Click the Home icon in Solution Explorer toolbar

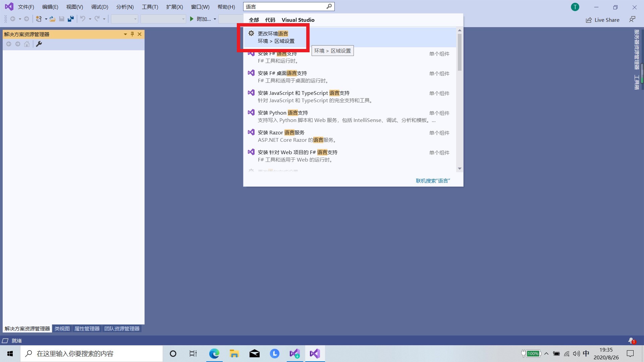point(27,44)
